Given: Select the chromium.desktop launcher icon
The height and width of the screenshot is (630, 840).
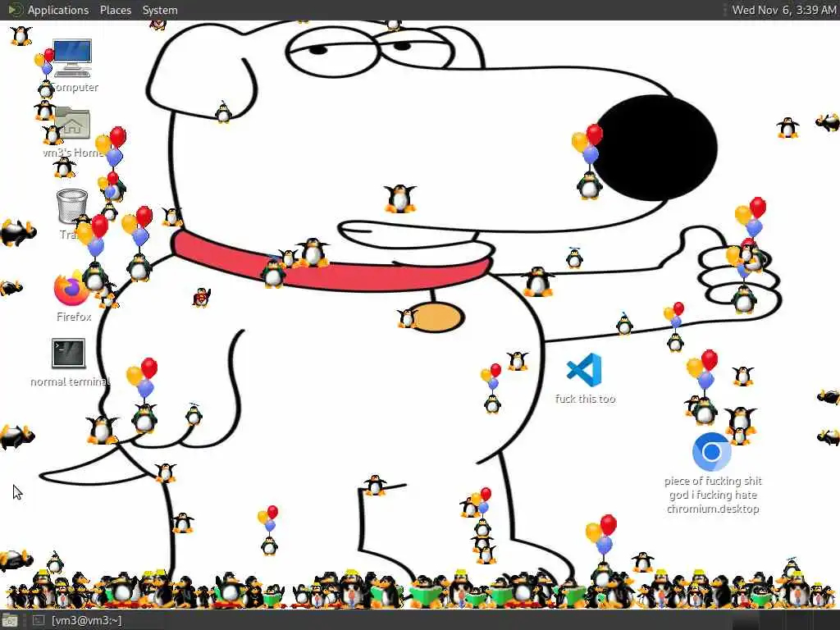Looking at the screenshot, I should tap(711, 452).
